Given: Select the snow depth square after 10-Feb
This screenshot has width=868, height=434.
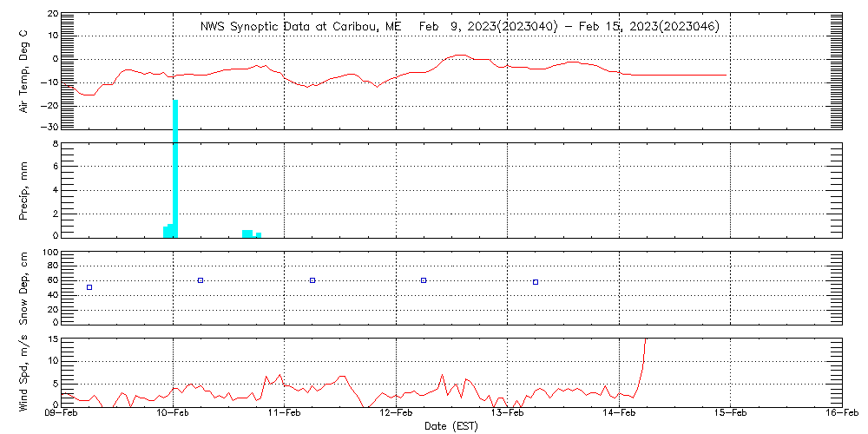Looking at the screenshot, I should [201, 280].
